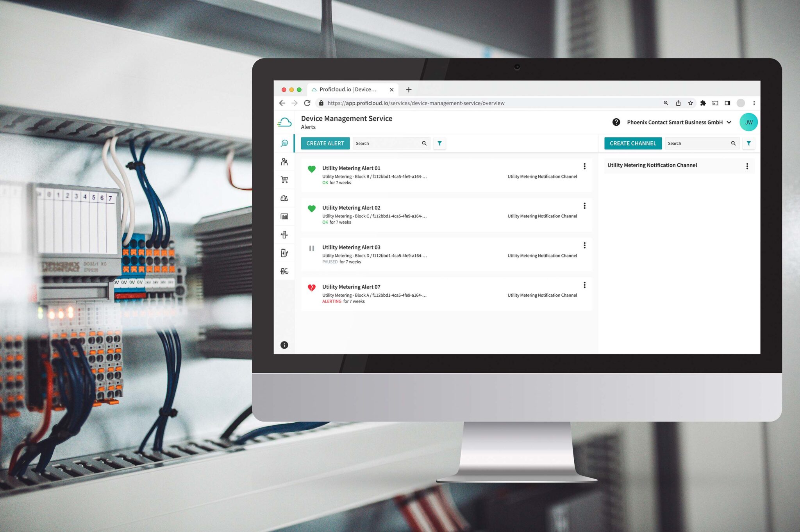Select the magnifier chart monitoring icon in sidebar
Screen dimensions: 800x532
click(x=284, y=143)
